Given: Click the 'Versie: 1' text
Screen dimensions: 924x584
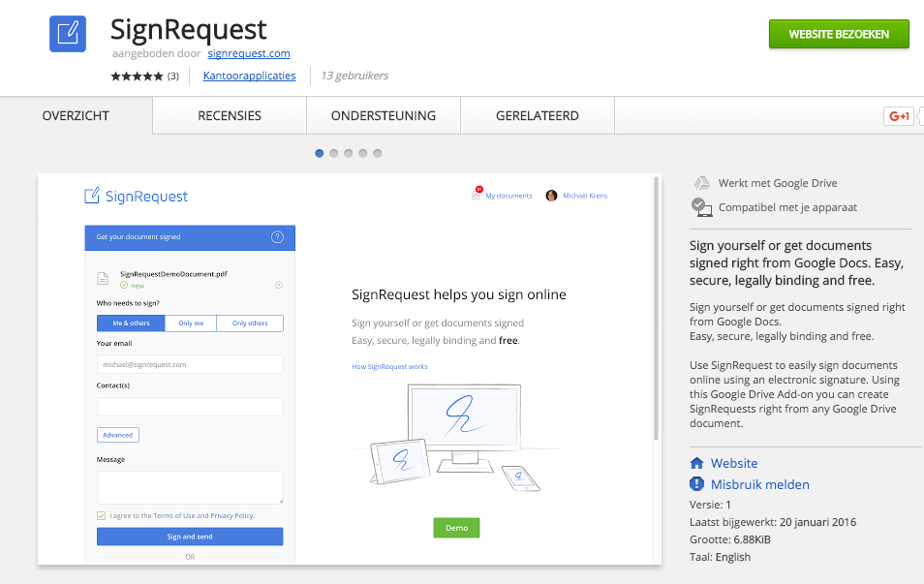Looking at the screenshot, I should click(x=710, y=505).
